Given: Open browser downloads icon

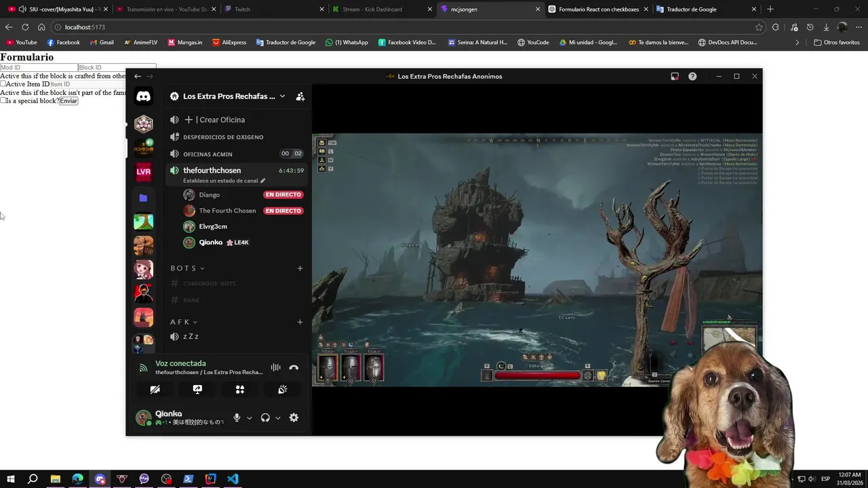Looking at the screenshot, I should coord(826,27).
